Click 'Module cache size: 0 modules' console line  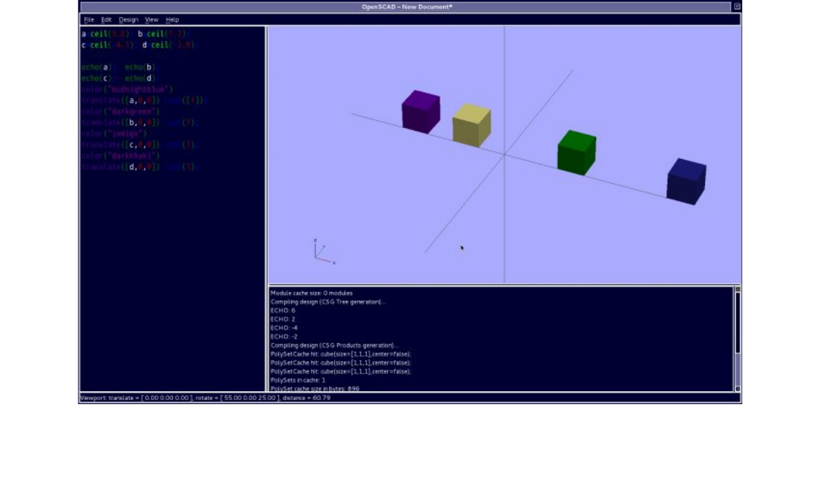[311, 293]
